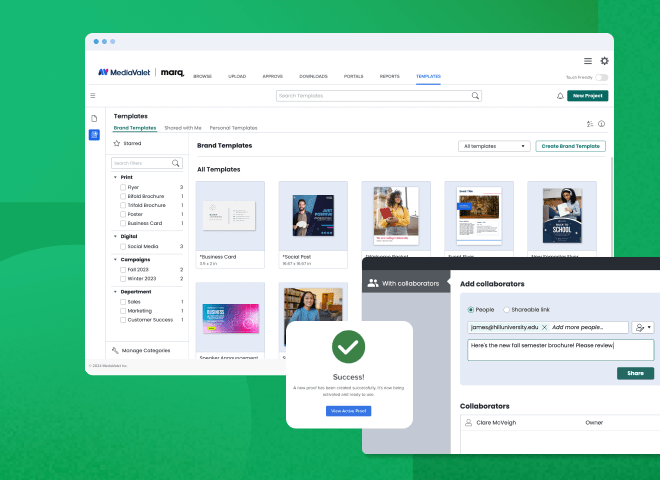Check the Business Card filter
This screenshot has width=660, height=480.
(x=123, y=223)
